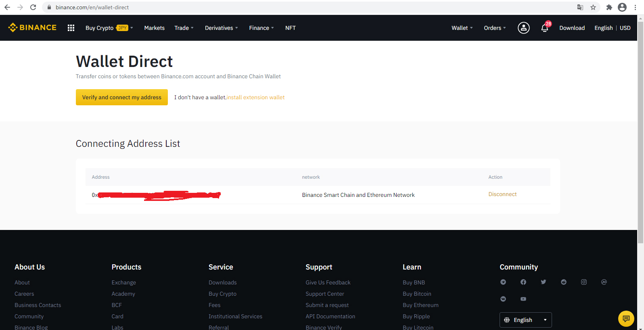Change currency USD in header
The image size is (644, 330).
[x=625, y=28]
